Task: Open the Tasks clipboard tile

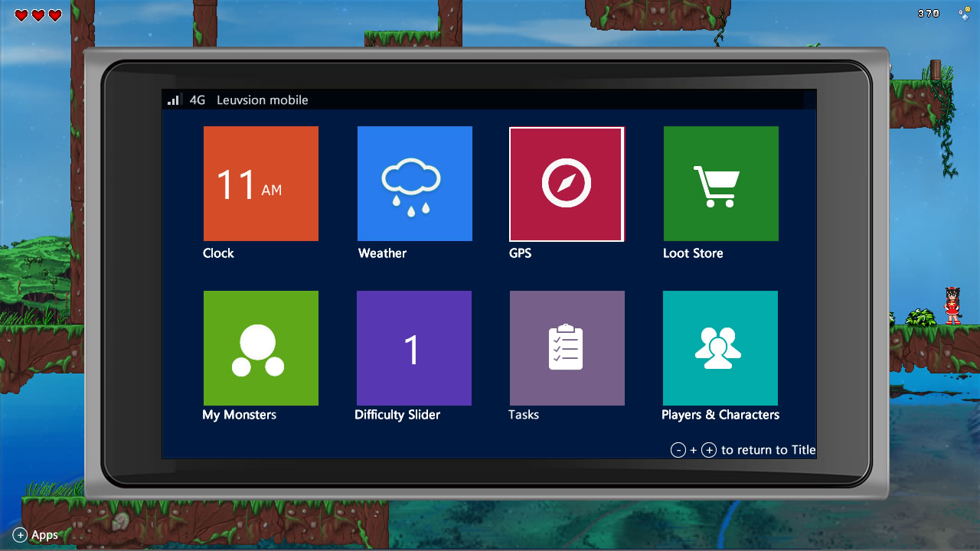Action: [567, 348]
